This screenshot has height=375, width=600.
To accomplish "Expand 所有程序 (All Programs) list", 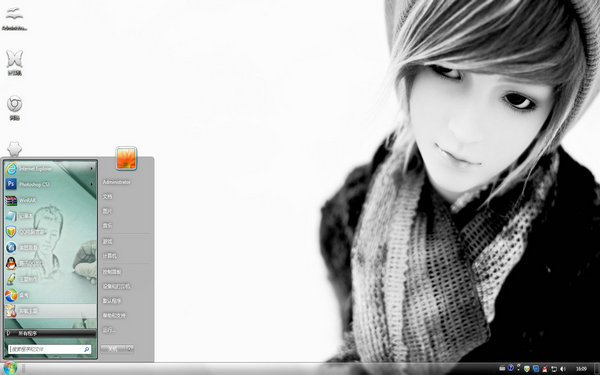I will click(x=50, y=333).
